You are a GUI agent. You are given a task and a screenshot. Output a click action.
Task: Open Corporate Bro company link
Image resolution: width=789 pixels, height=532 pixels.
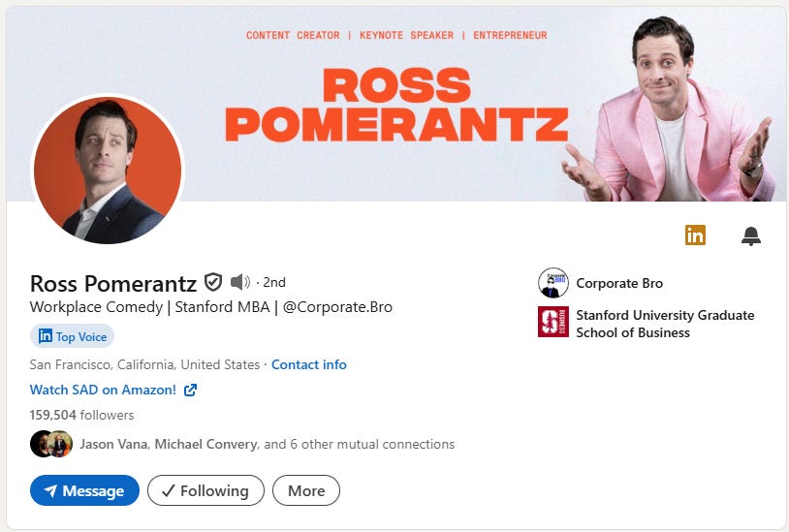(619, 283)
